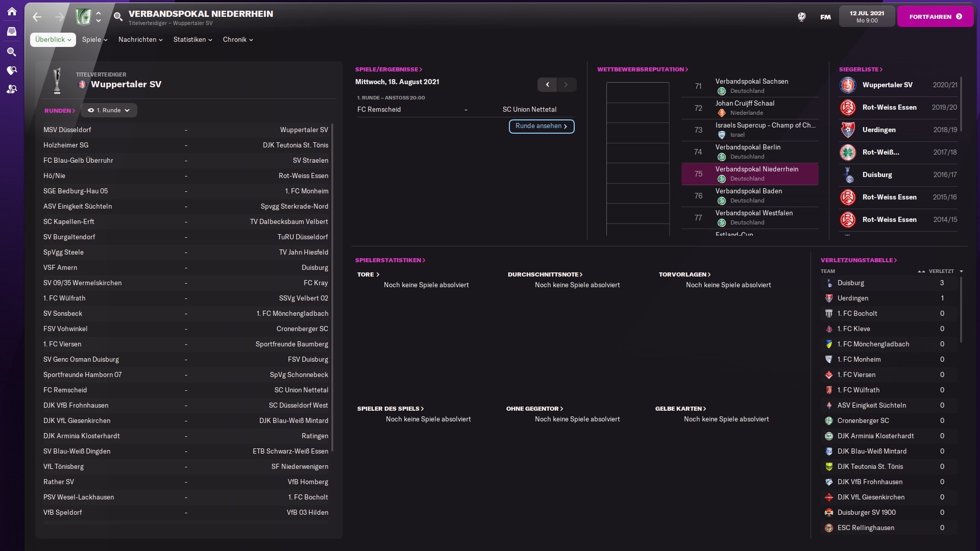980x551 pixels.
Task: Expand the Chronik menu
Action: (238, 40)
